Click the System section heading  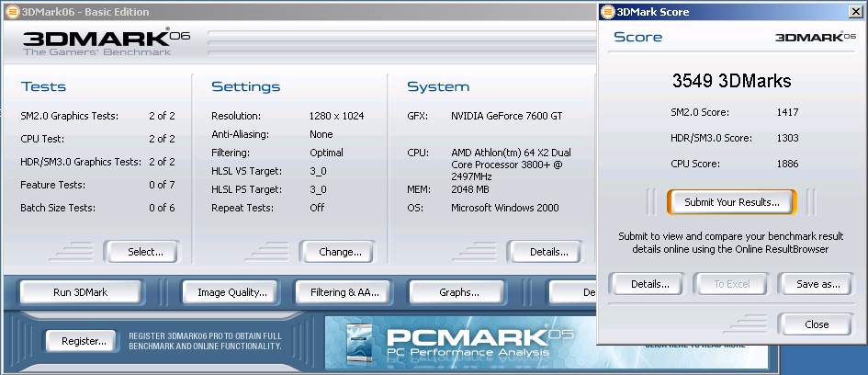[x=438, y=86]
